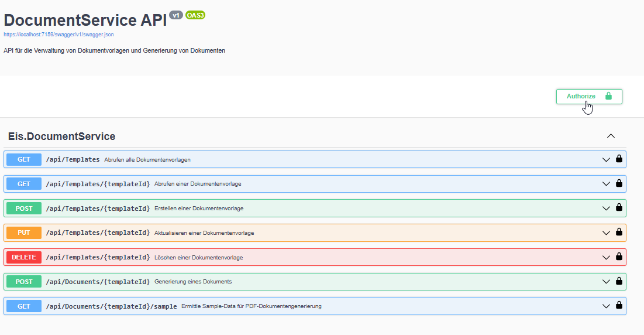Click the v1 version badge

[x=176, y=15]
